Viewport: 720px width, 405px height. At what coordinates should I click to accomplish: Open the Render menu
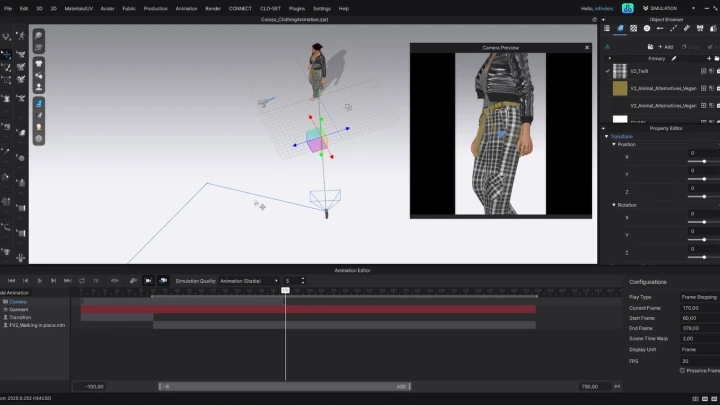[x=213, y=8]
